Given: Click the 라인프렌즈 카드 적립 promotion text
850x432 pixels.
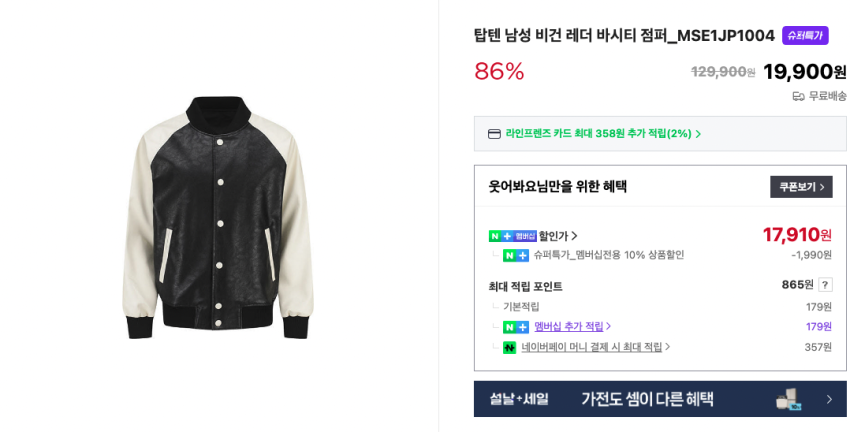Looking at the screenshot, I should (598, 134).
